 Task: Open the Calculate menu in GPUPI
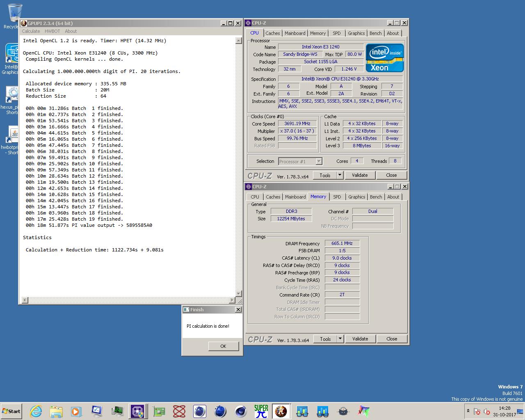tap(31, 31)
